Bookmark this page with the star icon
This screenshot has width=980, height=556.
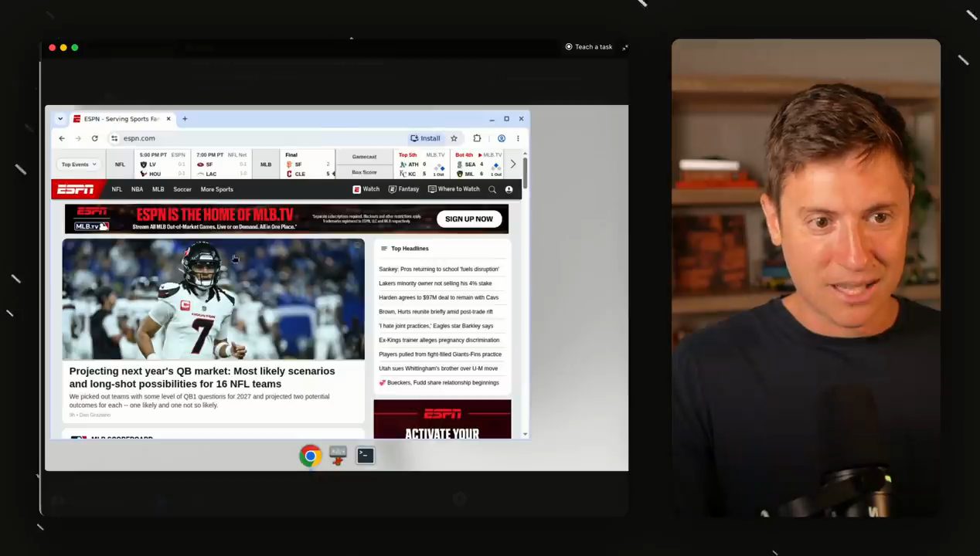coord(454,138)
